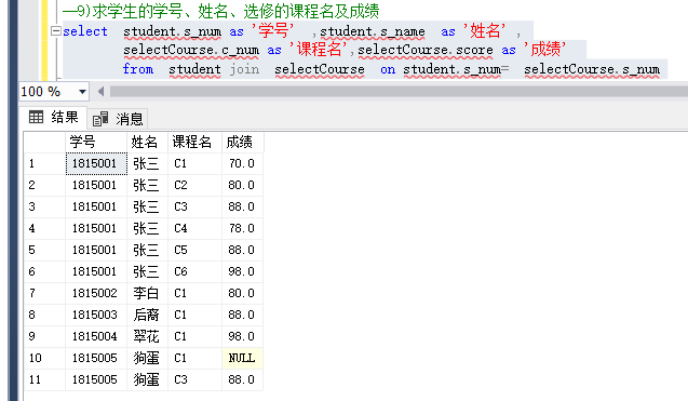
Task: Click the '姓名' alias string in query
Action: click(484, 31)
